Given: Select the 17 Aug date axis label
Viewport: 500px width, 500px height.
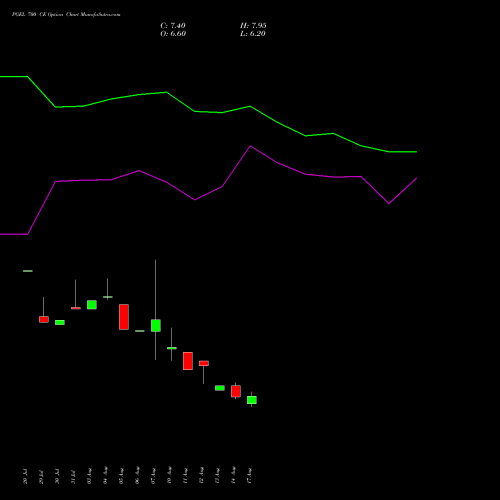Looking at the screenshot, I should coord(249,476).
